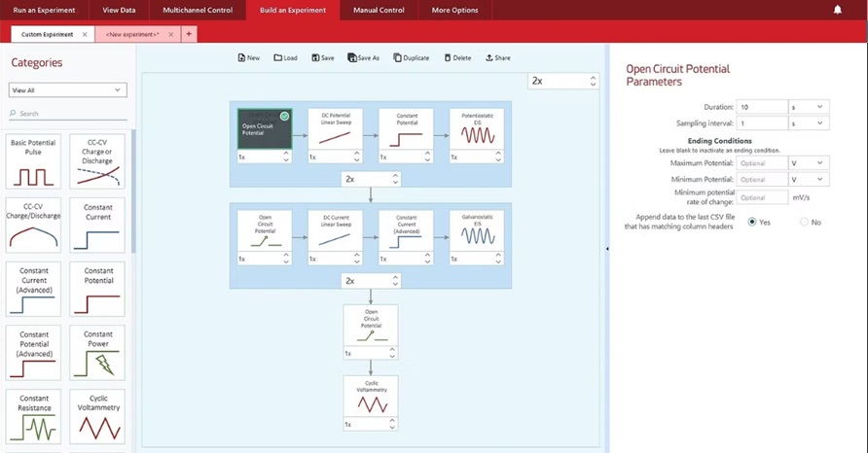Image resolution: width=868 pixels, height=453 pixels.
Task: Open the View All categories dropdown
Action: click(67, 90)
